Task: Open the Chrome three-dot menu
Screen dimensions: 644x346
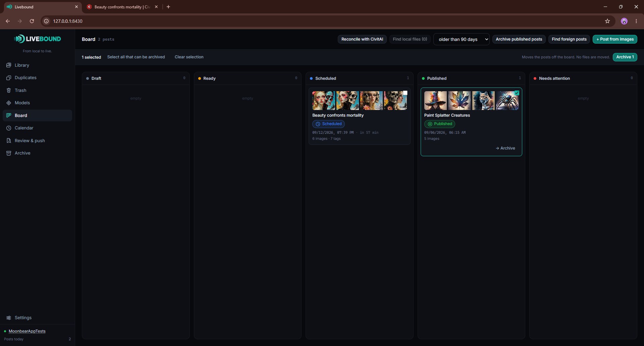Action: point(636,21)
